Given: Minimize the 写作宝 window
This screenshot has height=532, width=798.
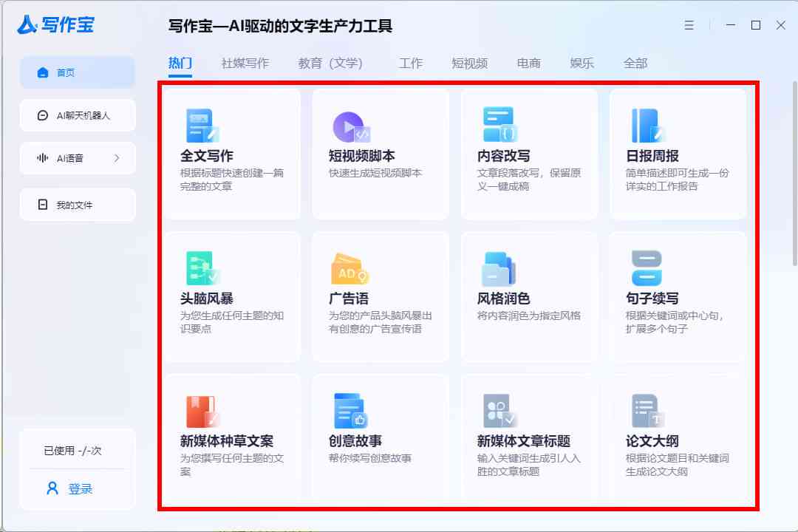Looking at the screenshot, I should coord(731,25).
